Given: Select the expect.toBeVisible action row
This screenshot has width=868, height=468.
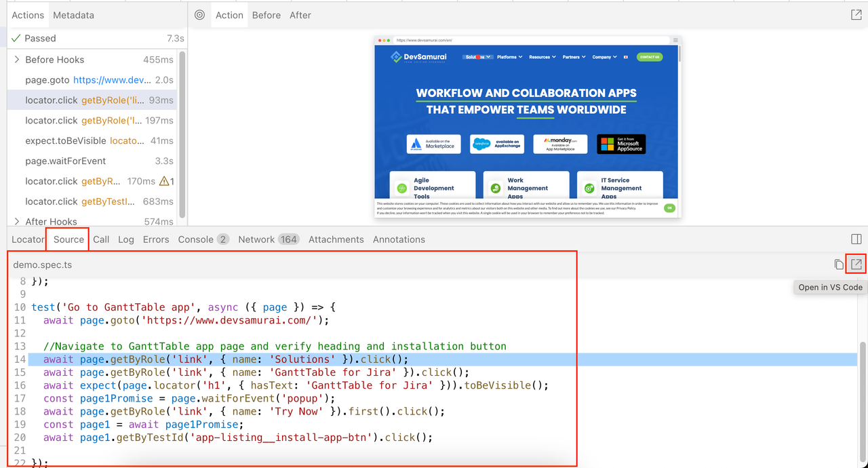Looking at the screenshot, I should [92, 141].
